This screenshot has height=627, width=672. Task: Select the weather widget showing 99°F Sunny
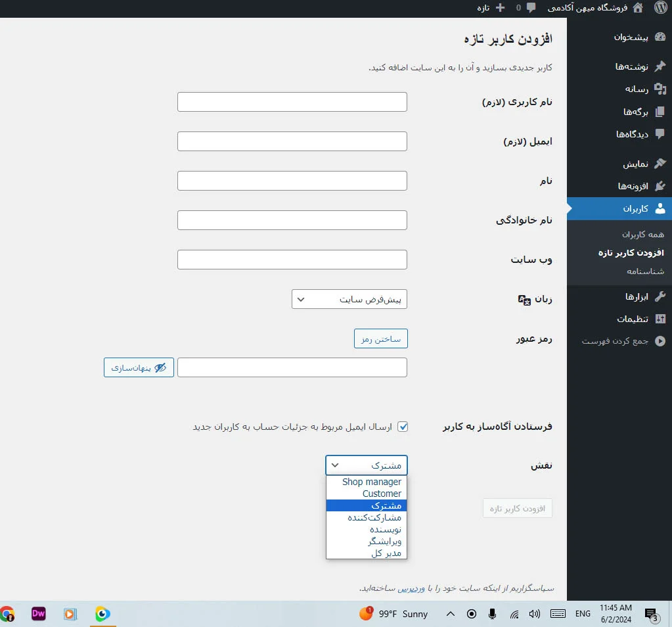[x=394, y=613]
